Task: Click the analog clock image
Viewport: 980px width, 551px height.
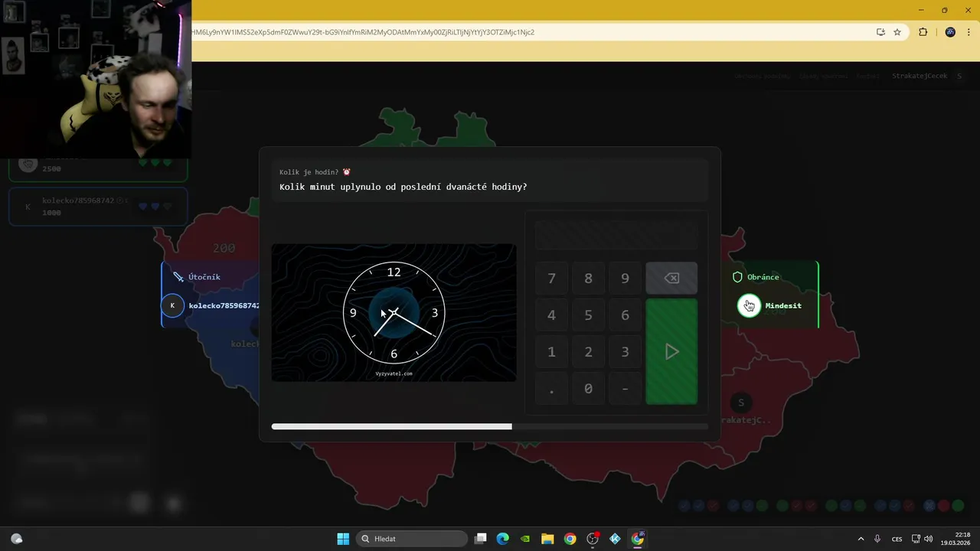Action: (394, 312)
